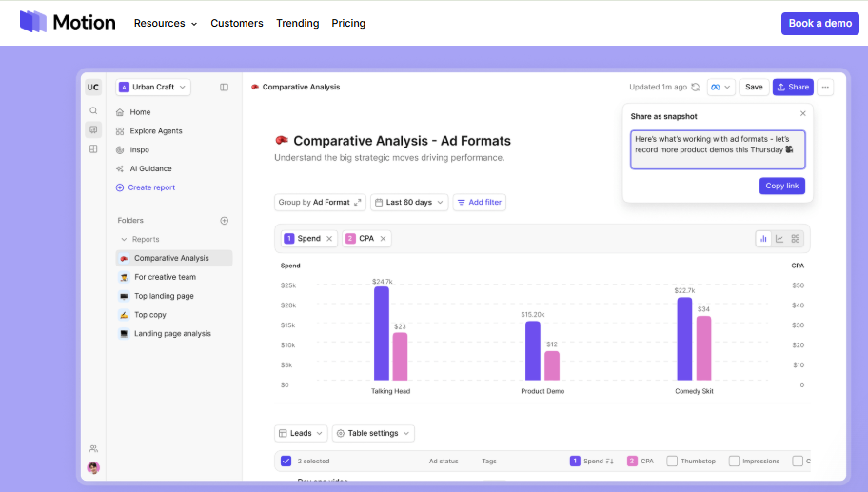Enable the Impressions column checkbox

point(734,461)
